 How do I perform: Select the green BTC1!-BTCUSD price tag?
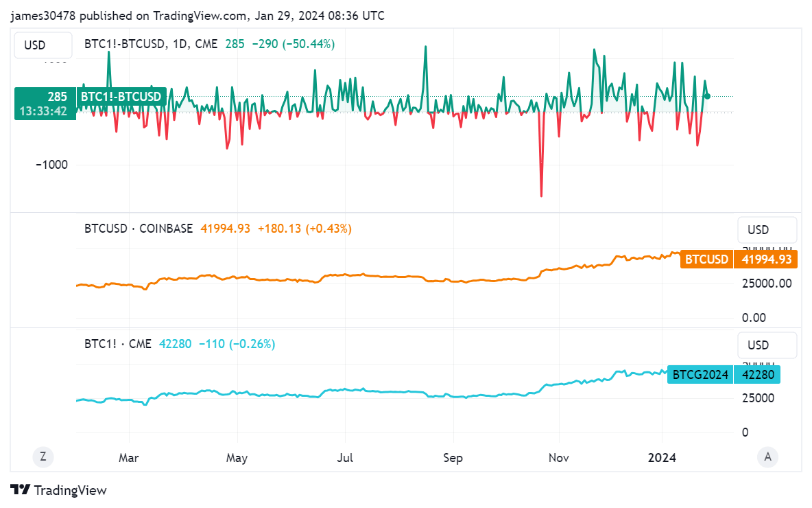pyautogui.click(x=121, y=97)
